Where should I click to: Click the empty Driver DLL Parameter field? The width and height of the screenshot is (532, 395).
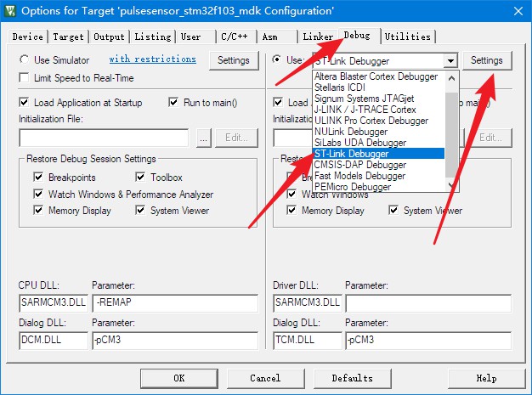(x=428, y=302)
